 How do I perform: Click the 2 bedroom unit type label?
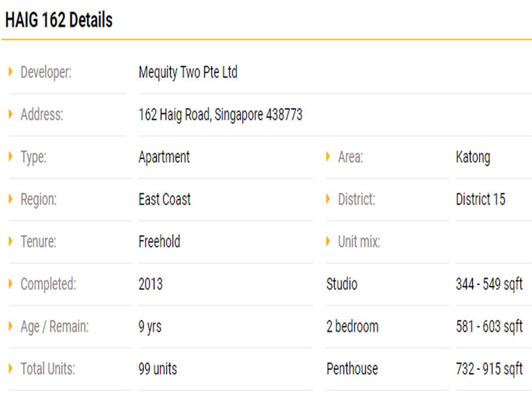click(x=352, y=326)
